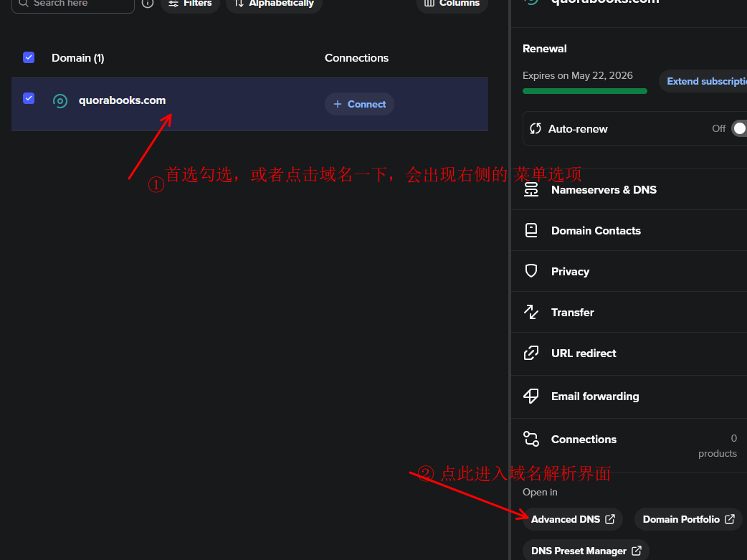
Task: Click the 0 products count
Action: tap(718, 445)
